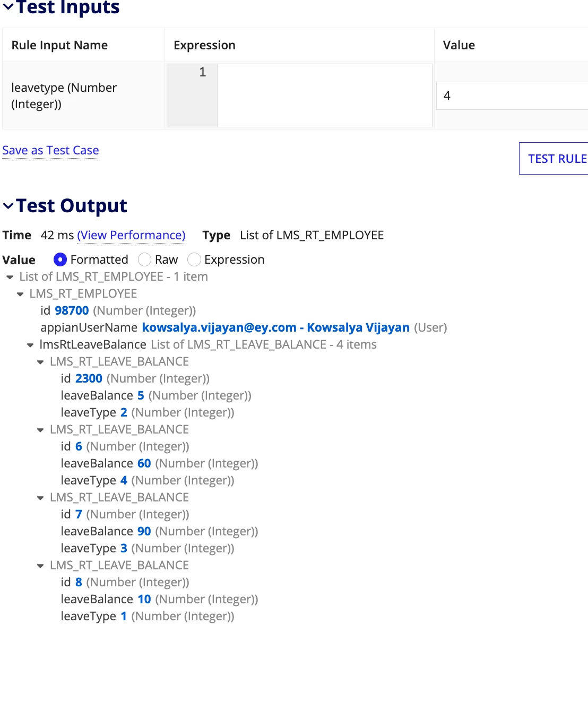Screen dimensions: 588x728
Task: Click the Expression column header
Action: [204, 45]
